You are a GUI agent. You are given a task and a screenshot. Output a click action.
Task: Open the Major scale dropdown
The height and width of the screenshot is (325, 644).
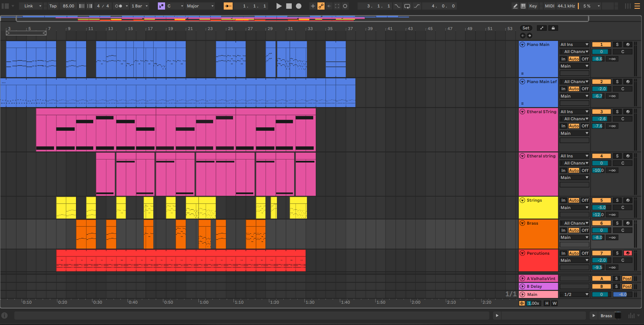(201, 6)
